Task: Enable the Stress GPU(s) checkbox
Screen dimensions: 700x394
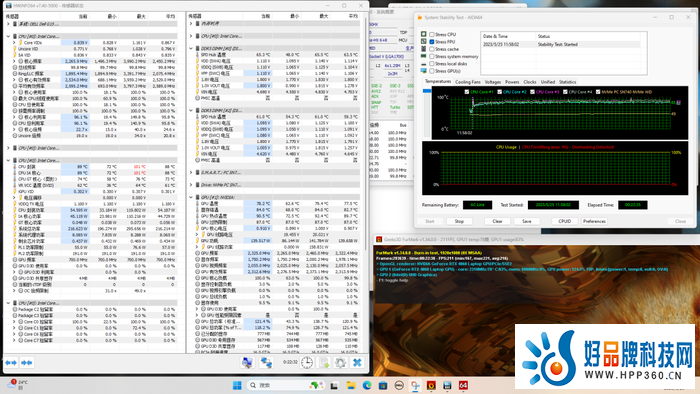Action: [432, 71]
